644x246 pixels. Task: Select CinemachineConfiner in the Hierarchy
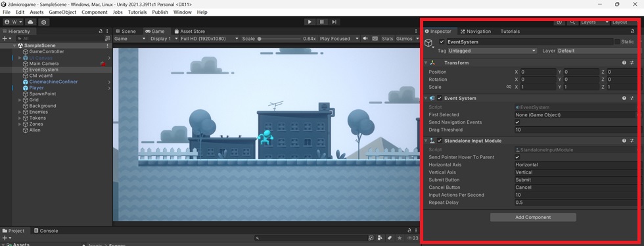coord(53,82)
